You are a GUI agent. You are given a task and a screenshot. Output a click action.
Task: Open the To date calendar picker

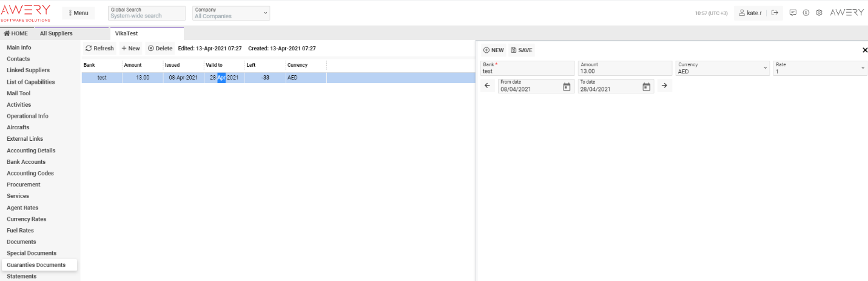pos(646,86)
